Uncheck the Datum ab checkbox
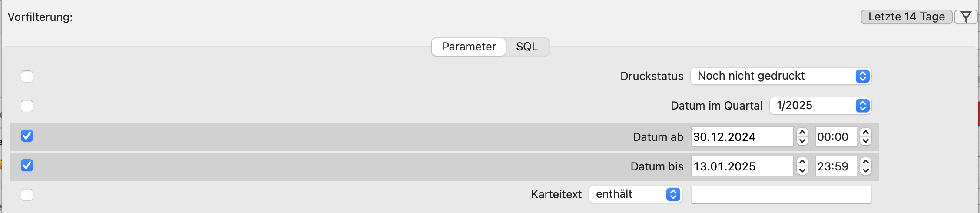Screen dimensions: 980x213 tap(27, 136)
